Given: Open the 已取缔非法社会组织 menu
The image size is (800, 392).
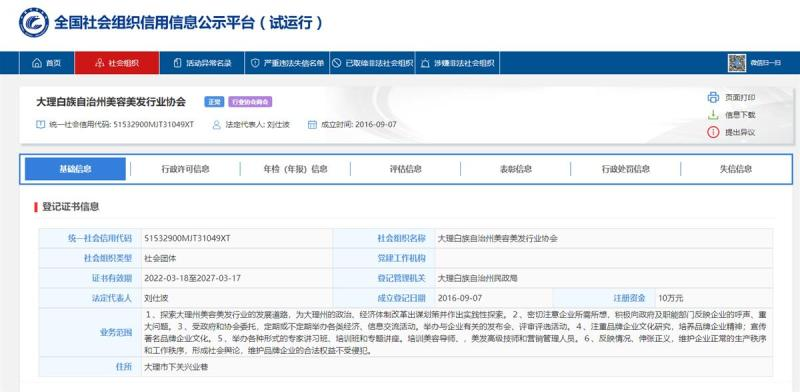Looking at the screenshot, I should [372, 63].
